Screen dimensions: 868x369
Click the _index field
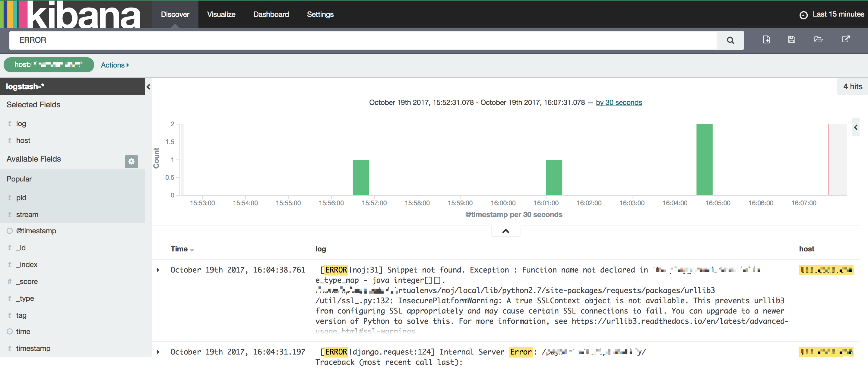pos(27,265)
